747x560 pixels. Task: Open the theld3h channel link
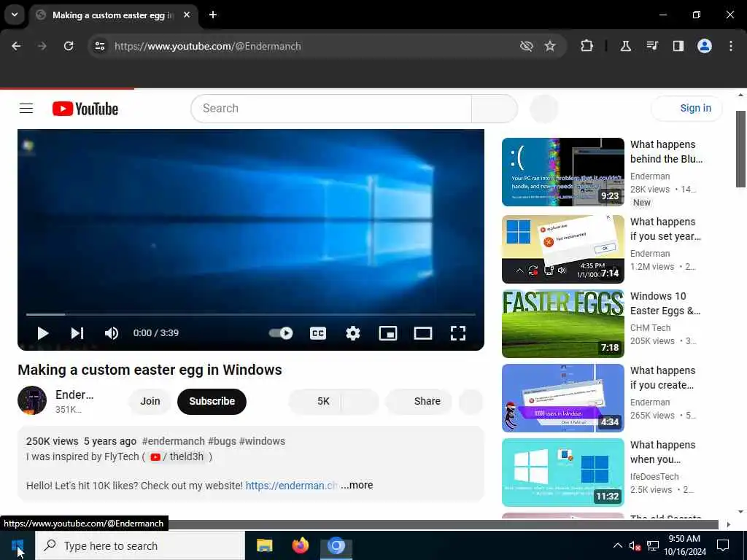[x=179, y=456]
